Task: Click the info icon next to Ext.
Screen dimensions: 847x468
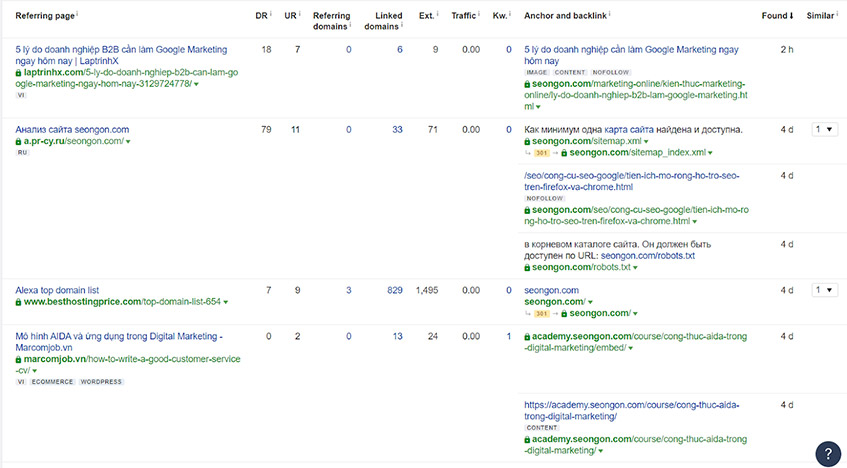Action: (x=437, y=14)
